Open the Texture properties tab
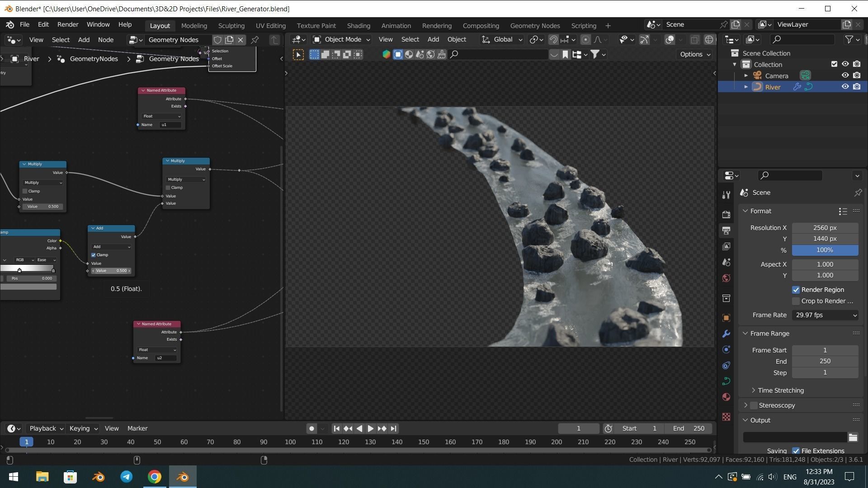Viewport: 868px width, 488px height. (x=726, y=417)
